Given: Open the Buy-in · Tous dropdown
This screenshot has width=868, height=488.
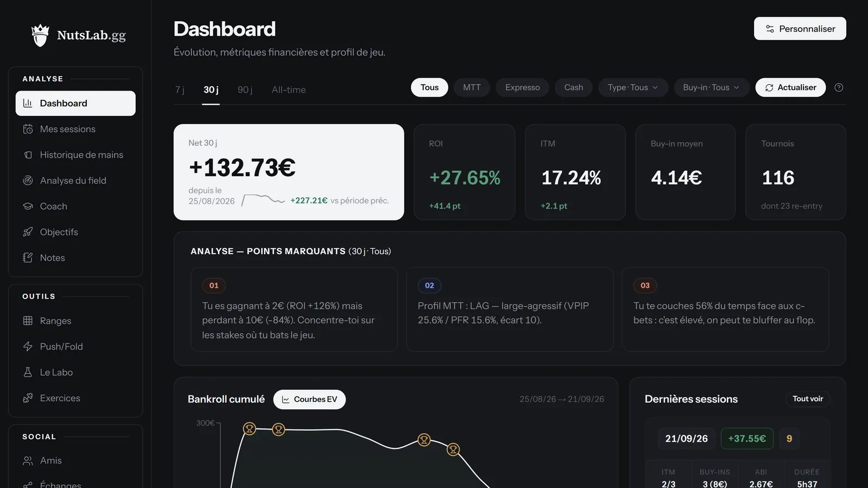Looking at the screenshot, I should 711,87.
